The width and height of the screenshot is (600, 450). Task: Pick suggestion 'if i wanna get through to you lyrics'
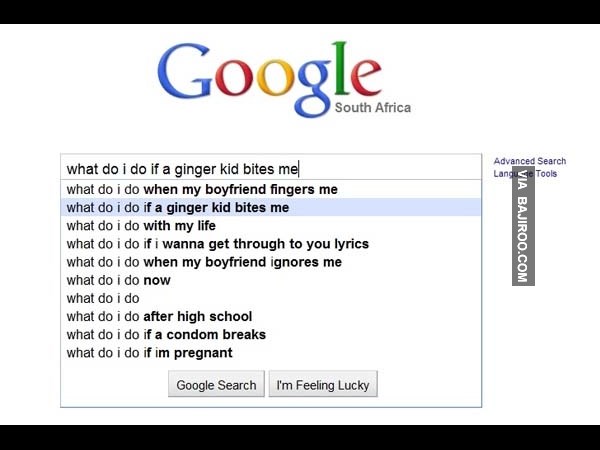(x=271, y=244)
